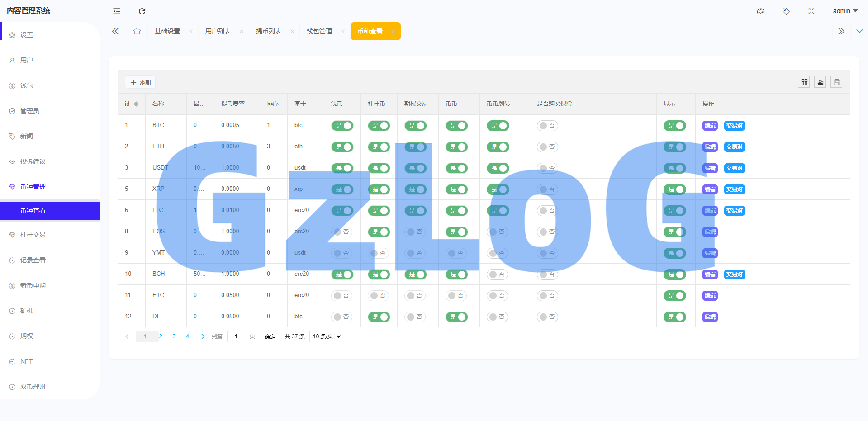Image resolution: width=868 pixels, height=421 pixels.
Task: Go to the home tab icon
Action: [137, 31]
